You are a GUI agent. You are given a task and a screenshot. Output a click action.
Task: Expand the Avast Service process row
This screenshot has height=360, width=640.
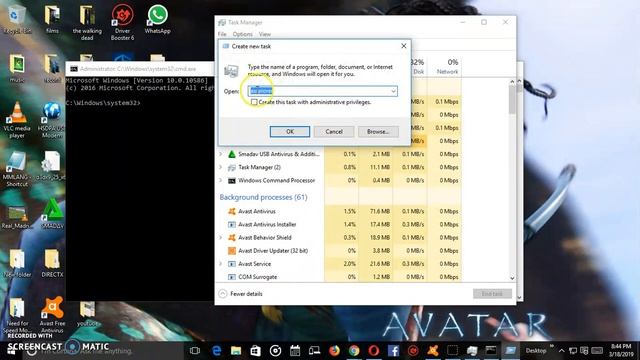click(221, 264)
